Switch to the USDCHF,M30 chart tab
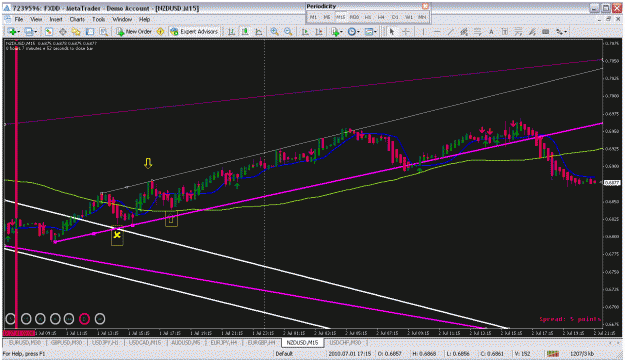 (346, 342)
